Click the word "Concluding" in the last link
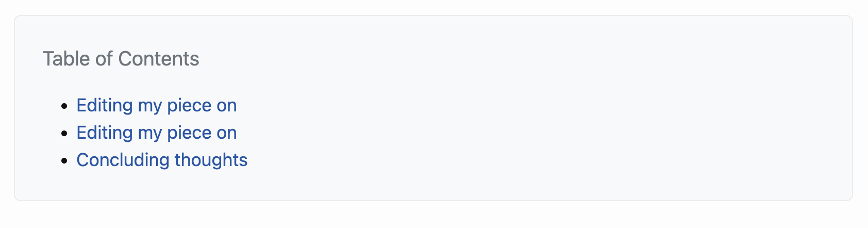The width and height of the screenshot is (868, 228). click(x=123, y=160)
